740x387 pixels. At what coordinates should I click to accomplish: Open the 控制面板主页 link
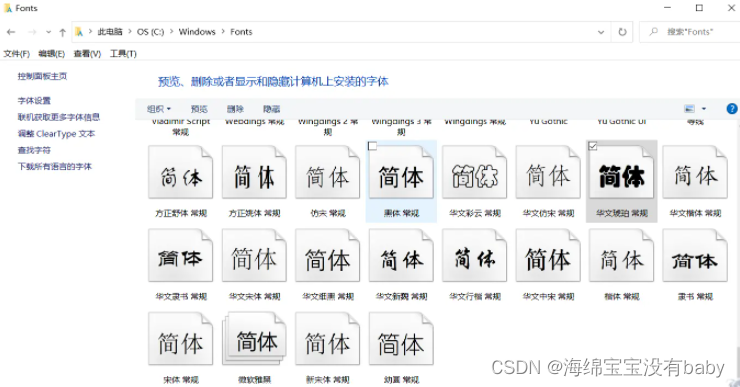(x=42, y=76)
